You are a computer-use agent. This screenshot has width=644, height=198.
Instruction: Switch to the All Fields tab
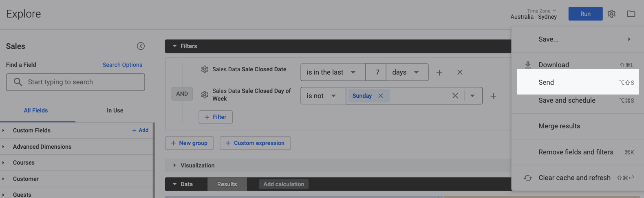click(36, 110)
